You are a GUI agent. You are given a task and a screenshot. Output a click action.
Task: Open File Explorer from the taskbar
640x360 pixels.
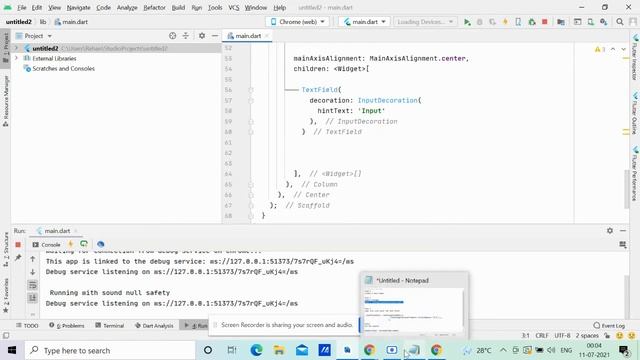[x=279, y=350]
